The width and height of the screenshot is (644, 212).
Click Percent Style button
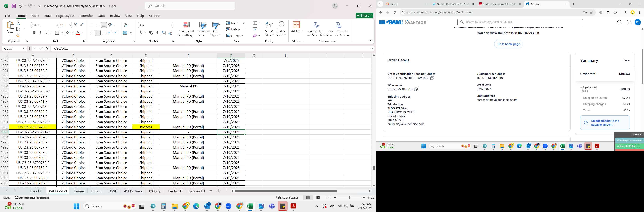point(151,33)
